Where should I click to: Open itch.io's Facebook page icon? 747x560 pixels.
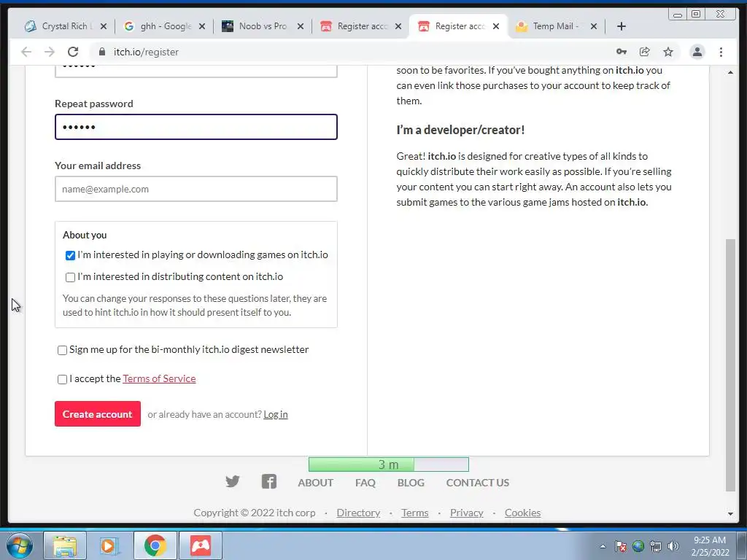(x=269, y=481)
